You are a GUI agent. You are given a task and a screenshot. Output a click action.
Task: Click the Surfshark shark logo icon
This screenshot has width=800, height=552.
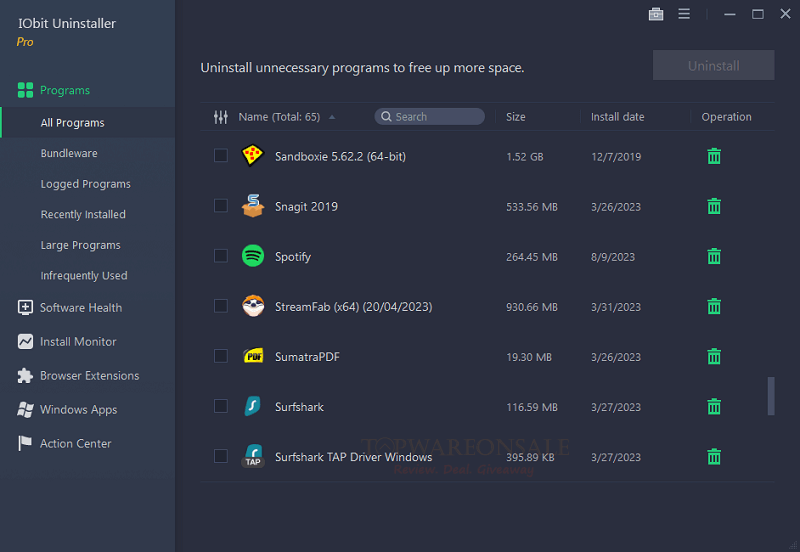point(253,406)
